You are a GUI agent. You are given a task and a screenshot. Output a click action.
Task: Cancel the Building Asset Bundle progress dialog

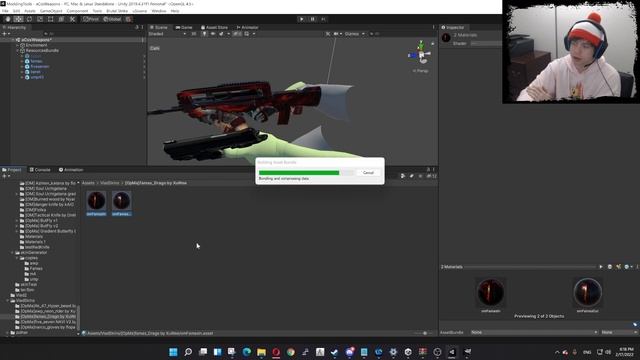click(x=368, y=173)
